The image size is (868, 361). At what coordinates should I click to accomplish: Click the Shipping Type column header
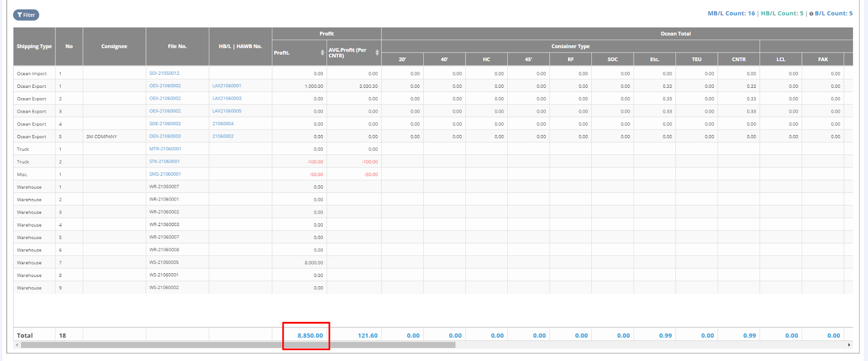point(34,47)
